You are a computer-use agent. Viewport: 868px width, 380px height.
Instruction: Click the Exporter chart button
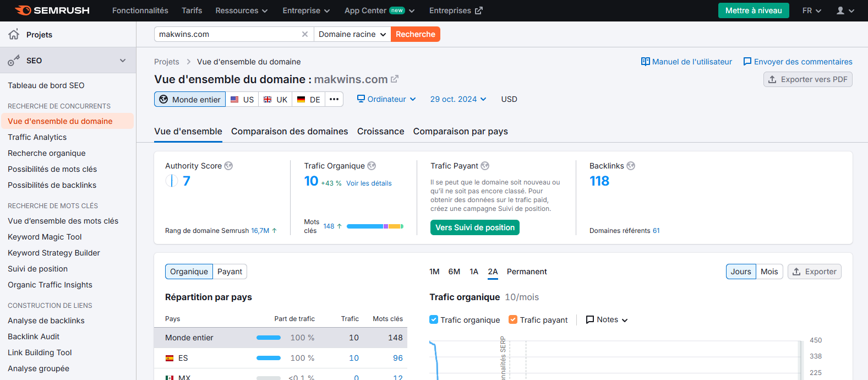point(815,272)
